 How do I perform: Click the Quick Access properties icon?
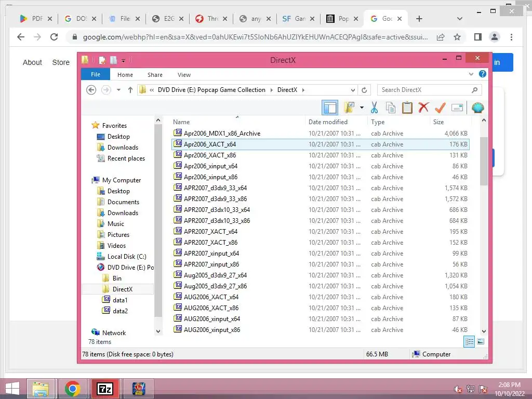[x=102, y=60]
